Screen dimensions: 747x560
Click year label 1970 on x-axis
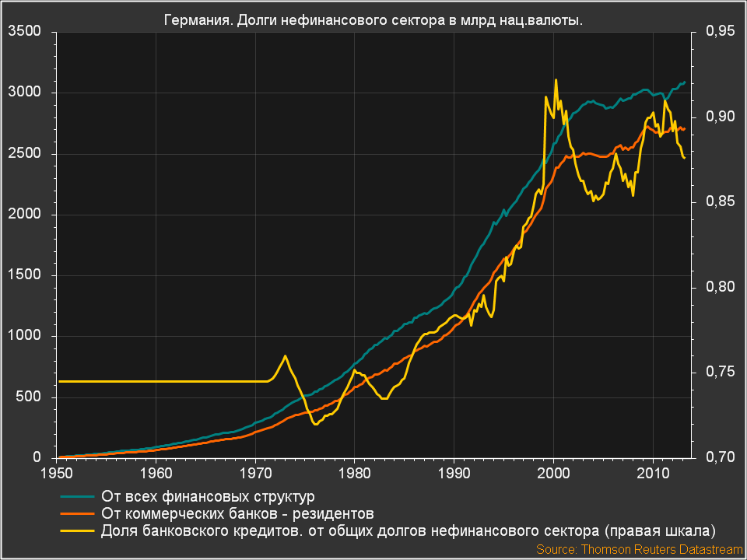255,474
